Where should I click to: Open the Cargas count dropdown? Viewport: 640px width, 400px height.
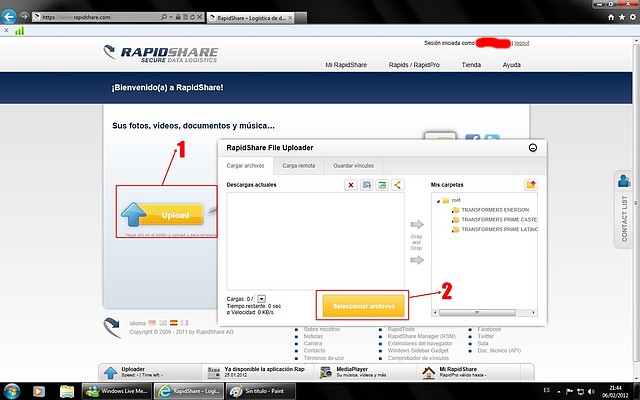pyautogui.click(x=262, y=299)
